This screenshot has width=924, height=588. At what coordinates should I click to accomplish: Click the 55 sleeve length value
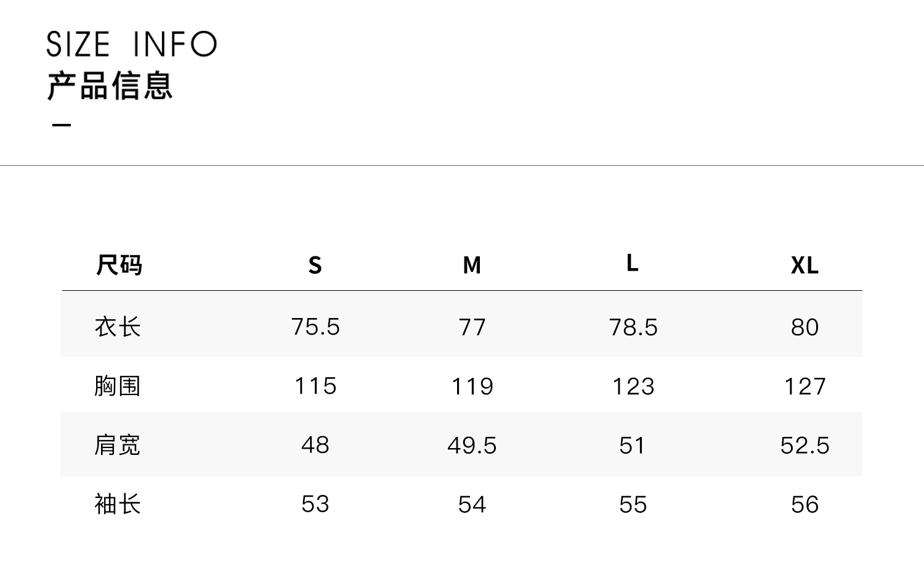click(633, 505)
